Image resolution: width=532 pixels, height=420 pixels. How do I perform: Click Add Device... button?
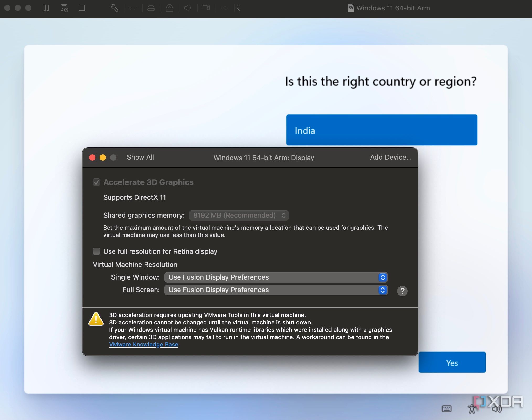point(391,157)
